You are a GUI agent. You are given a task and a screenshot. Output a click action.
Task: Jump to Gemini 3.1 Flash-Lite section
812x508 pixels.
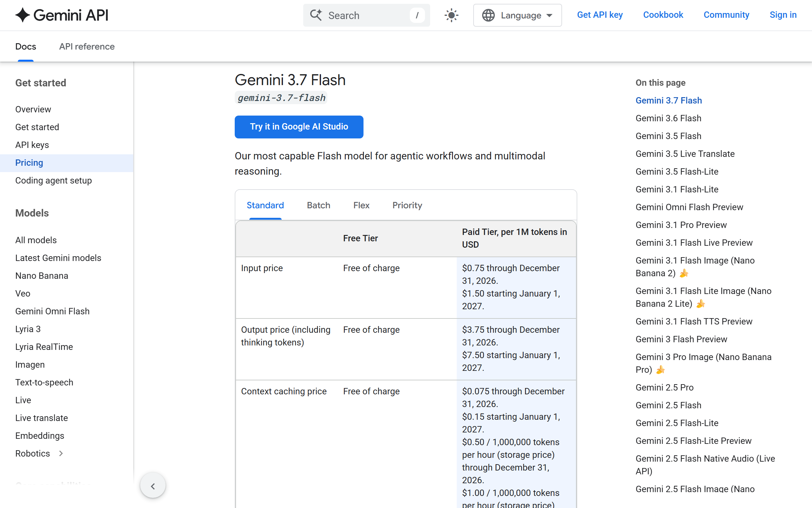[677, 189]
